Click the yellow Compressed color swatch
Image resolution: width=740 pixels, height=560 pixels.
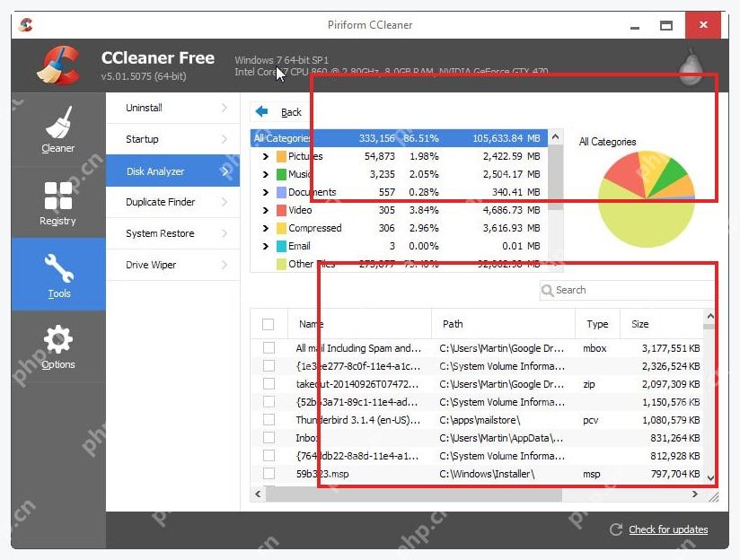pyautogui.click(x=281, y=228)
